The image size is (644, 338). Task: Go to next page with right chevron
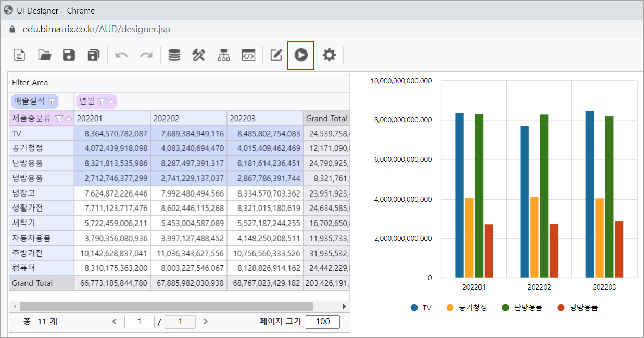(x=206, y=321)
